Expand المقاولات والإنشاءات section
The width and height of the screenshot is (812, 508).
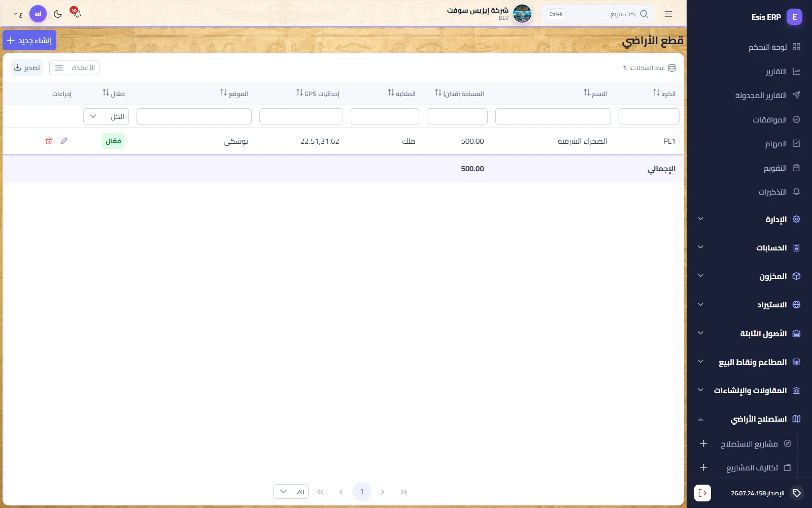point(749,391)
